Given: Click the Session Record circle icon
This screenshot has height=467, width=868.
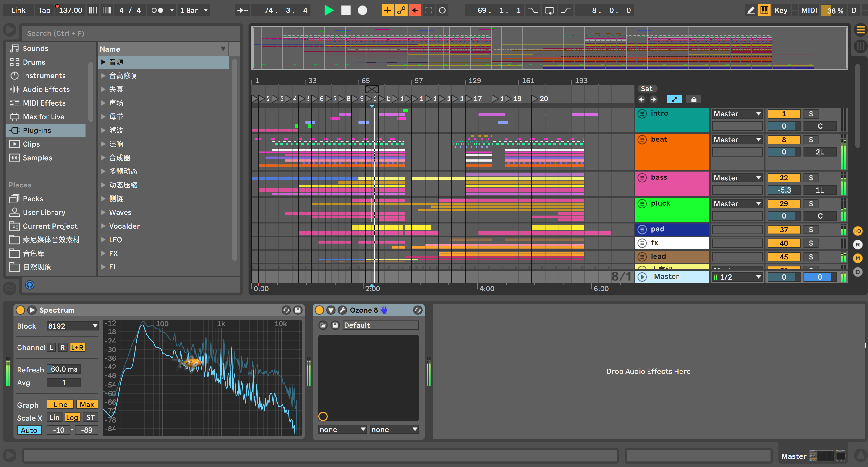Looking at the screenshot, I should [x=442, y=11].
